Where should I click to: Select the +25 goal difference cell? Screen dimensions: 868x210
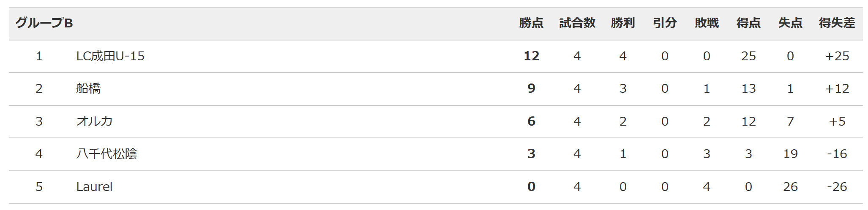click(837, 56)
